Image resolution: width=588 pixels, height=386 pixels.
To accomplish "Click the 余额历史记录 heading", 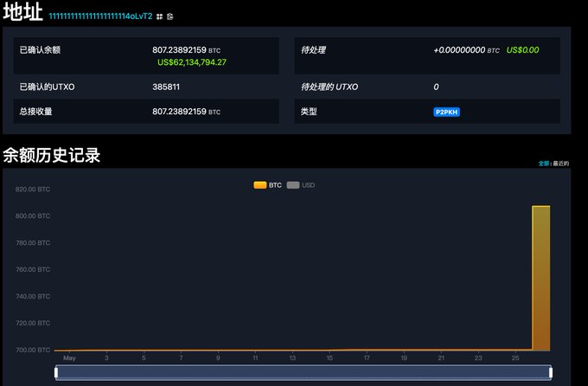I will click(x=52, y=155).
